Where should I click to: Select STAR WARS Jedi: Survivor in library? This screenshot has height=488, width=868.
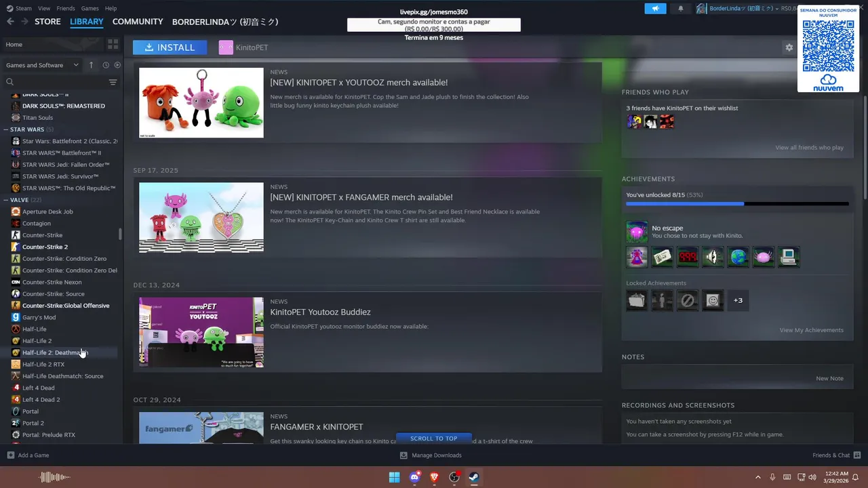[x=61, y=176]
